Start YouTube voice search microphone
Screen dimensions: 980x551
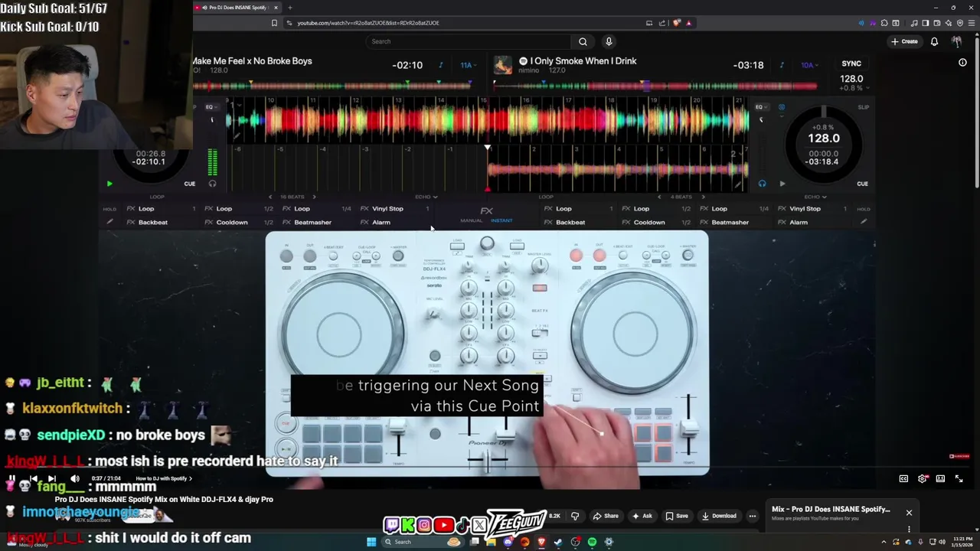pos(609,41)
